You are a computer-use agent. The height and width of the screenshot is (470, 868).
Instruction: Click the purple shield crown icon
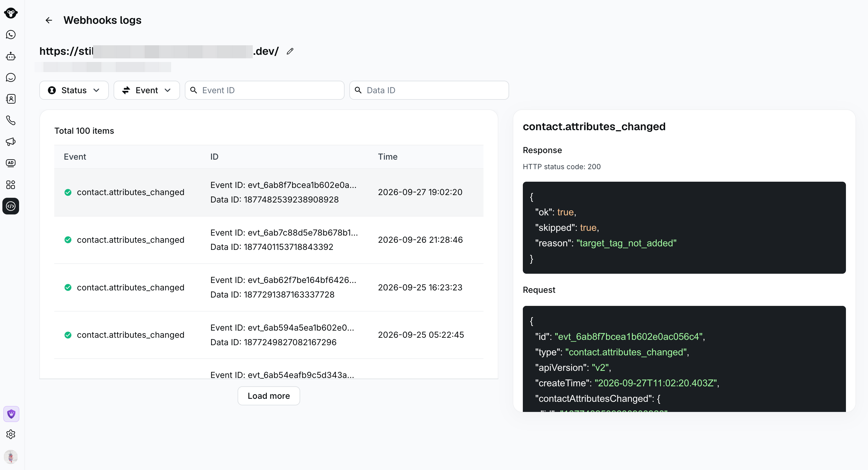(x=11, y=414)
